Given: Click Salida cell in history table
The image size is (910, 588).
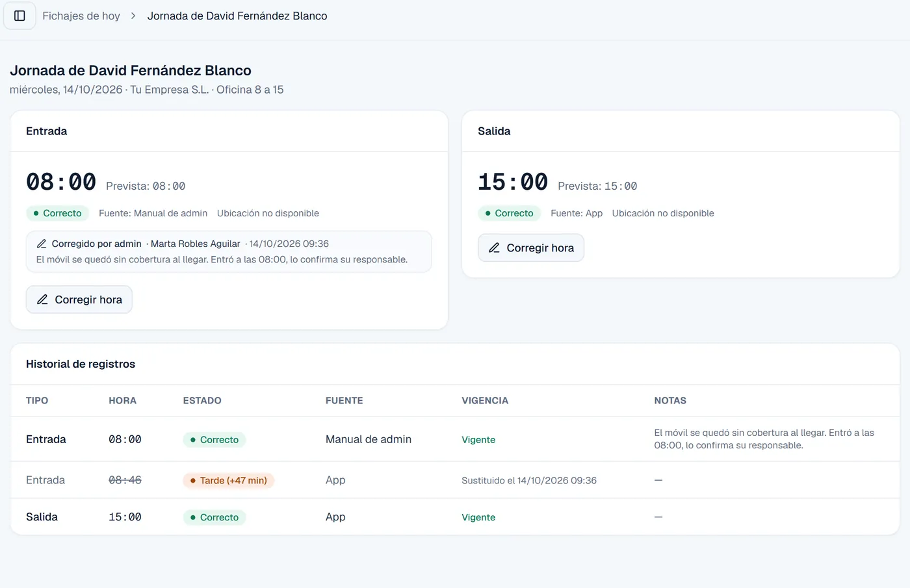Looking at the screenshot, I should (42, 517).
